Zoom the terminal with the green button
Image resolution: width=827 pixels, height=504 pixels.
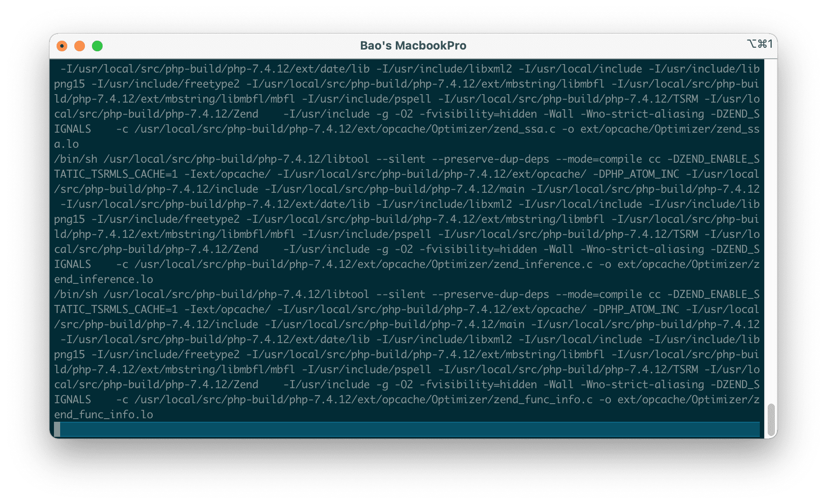pyautogui.click(x=97, y=46)
